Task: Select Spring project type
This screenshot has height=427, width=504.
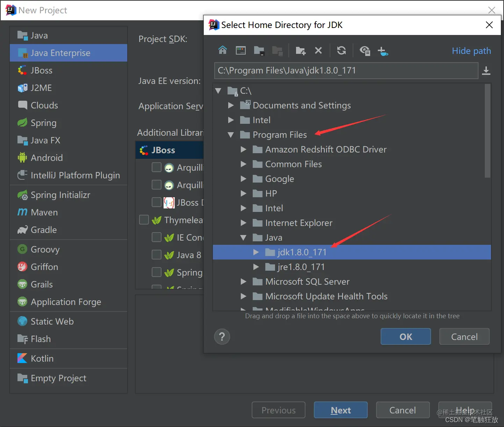Action: click(x=69, y=123)
